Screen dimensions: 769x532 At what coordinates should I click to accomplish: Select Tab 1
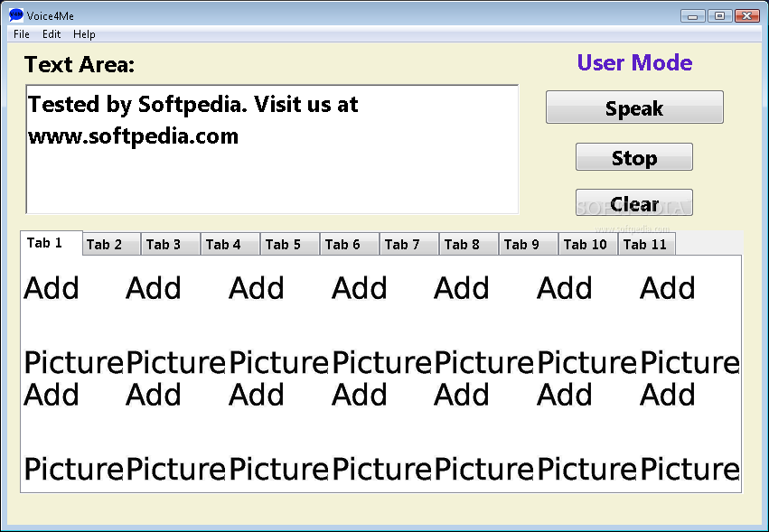51,243
